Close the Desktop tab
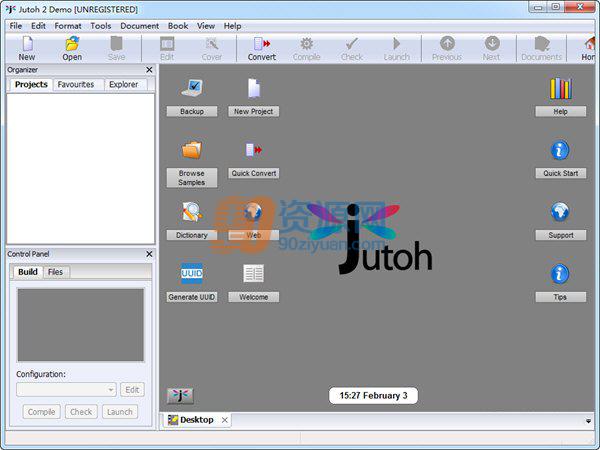 pos(225,420)
